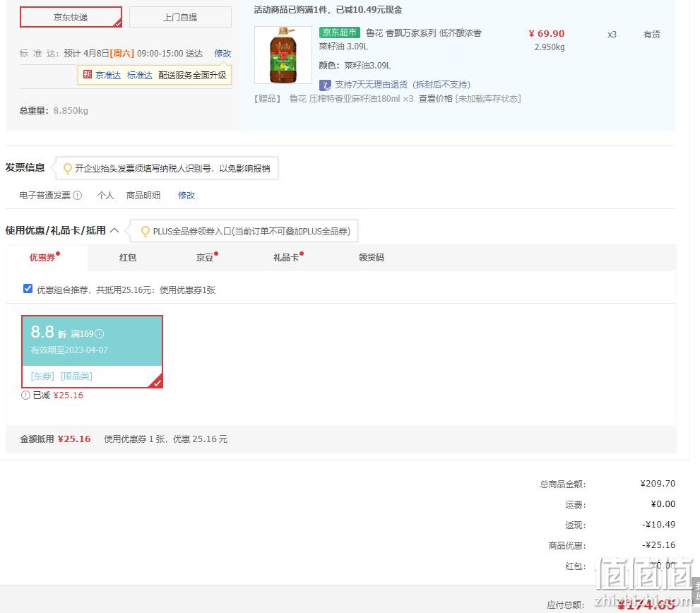Click the 7-day return policy icon
700x613 pixels.
point(325,85)
